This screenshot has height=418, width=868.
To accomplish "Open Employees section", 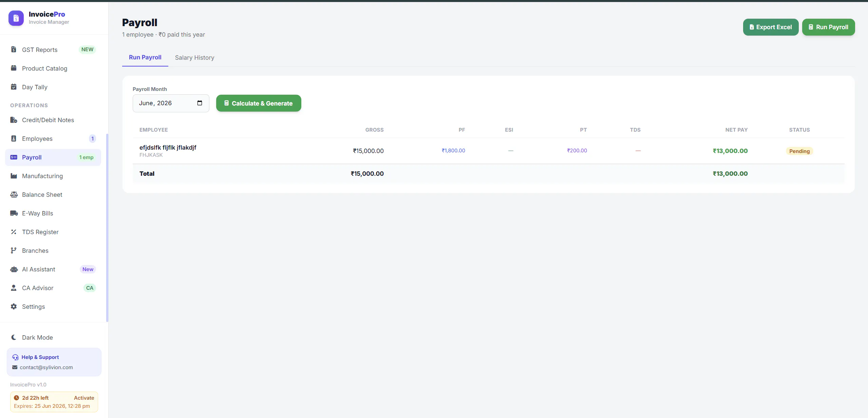I will click(x=53, y=138).
